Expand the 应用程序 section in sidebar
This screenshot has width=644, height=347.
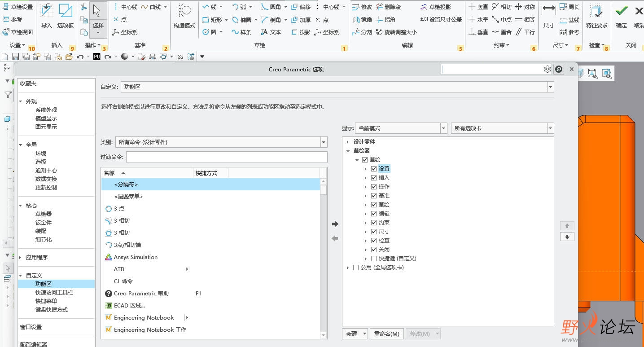point(21,258)
